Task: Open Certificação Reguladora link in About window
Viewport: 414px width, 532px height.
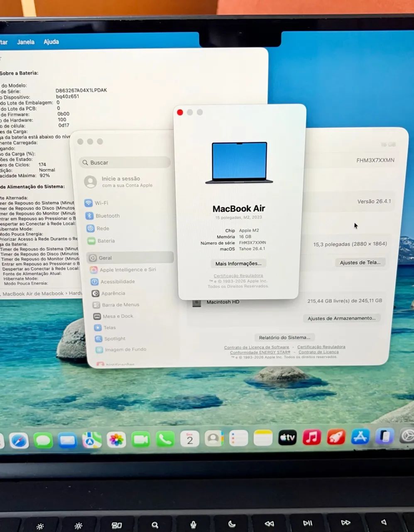Action: (238, 276)
